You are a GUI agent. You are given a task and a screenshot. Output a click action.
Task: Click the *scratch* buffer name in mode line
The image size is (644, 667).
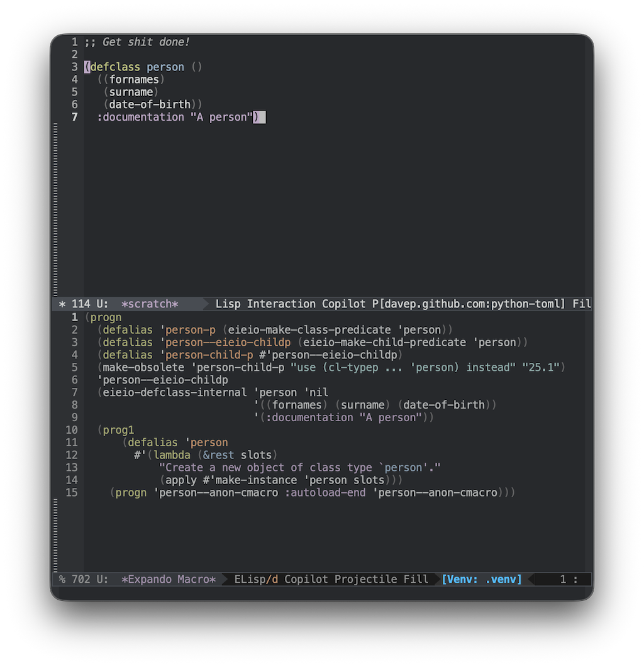[x=150, y=304]
